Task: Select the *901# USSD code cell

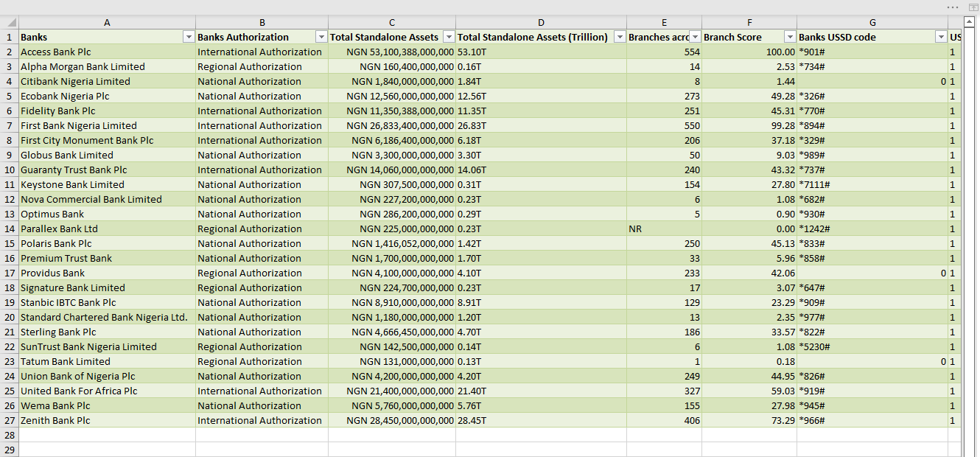Action: 872,52
